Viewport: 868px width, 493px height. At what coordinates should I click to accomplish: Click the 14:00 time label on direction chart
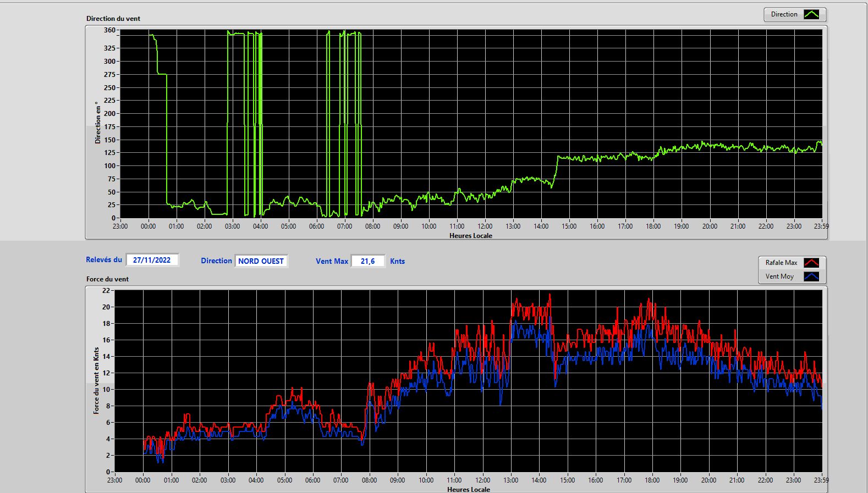[541, 226]
